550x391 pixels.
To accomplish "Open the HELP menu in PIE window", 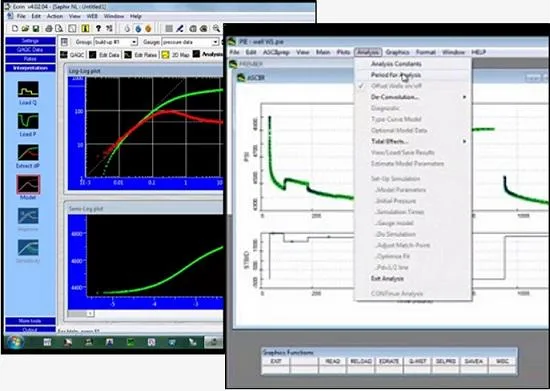I will click(x=478, y=52).
